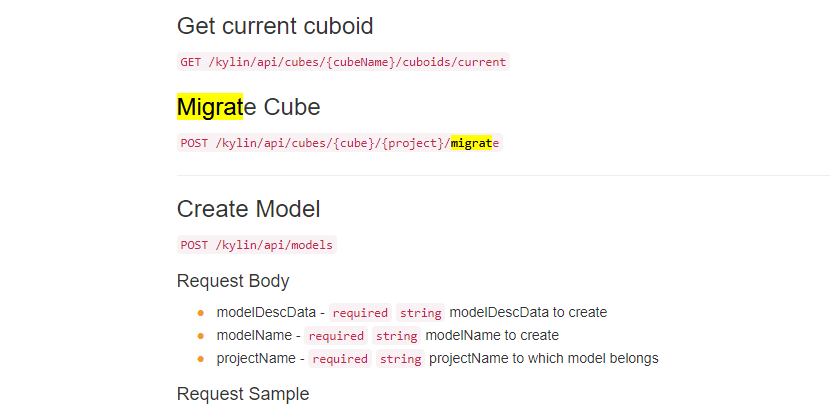This screenshot has width=830, height=410.
Task: Click the yellow highlighted "Migrat" in heading
Action: click(x=210, y=106)
